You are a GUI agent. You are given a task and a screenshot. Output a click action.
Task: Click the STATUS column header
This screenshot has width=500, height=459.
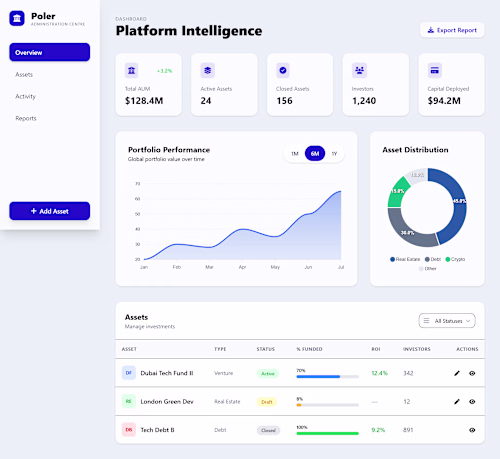(x=266, y=349)
